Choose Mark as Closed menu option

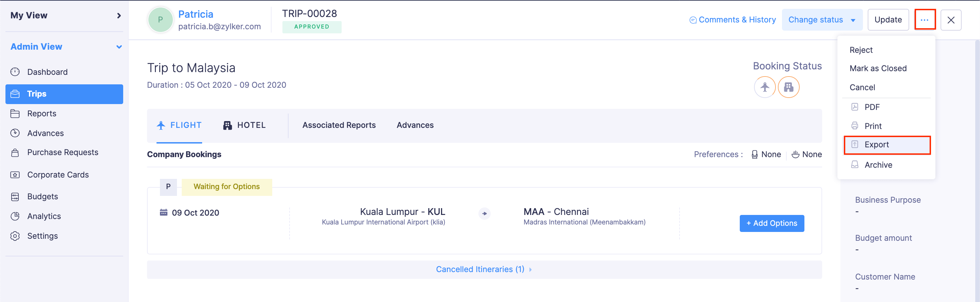(x=878, y=68)
